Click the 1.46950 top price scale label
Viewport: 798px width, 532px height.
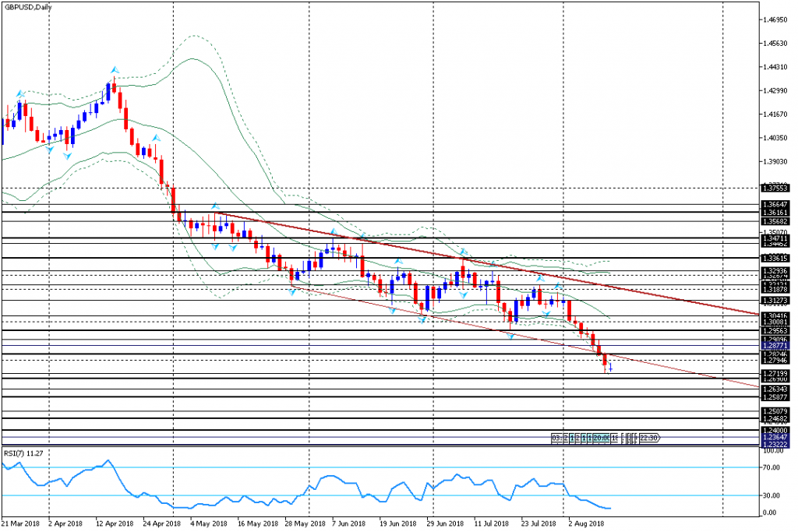point(777,20)
